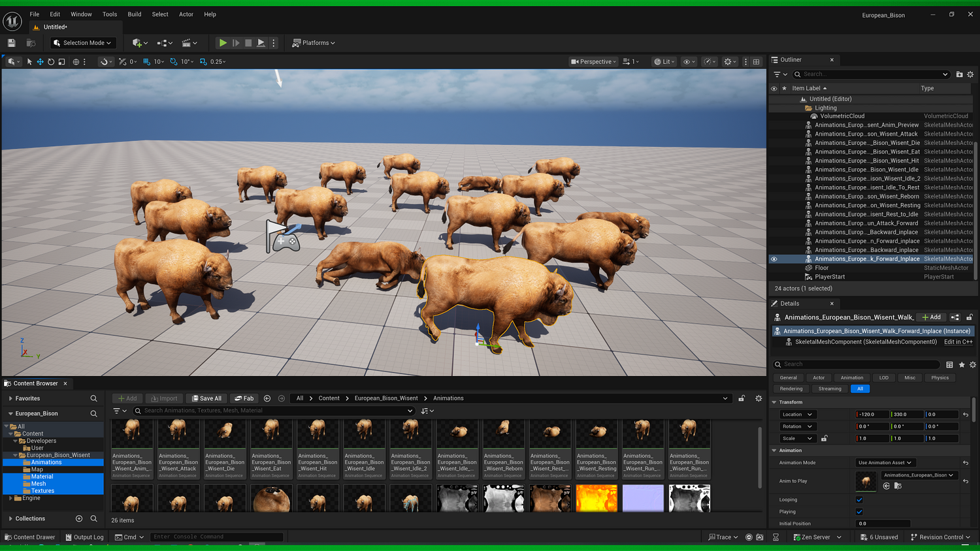Activate the Scale gizmo tool
The height and width of the screenshot is (551, 980).
(61, 62)
